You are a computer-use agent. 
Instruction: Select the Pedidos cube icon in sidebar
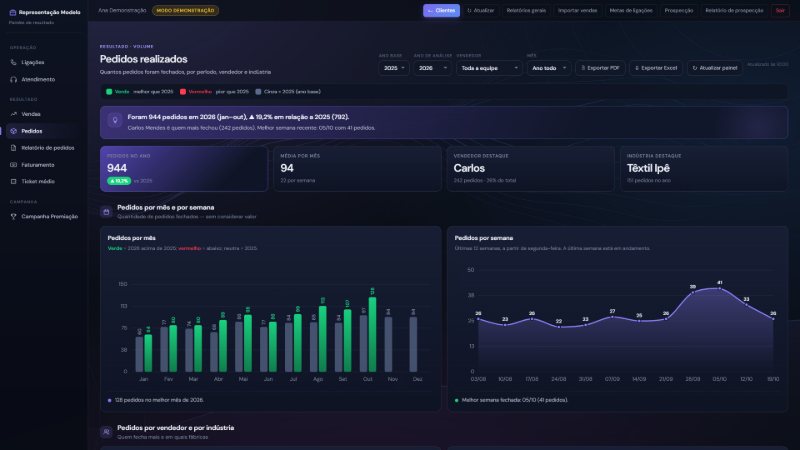click(x=13, y=131)
